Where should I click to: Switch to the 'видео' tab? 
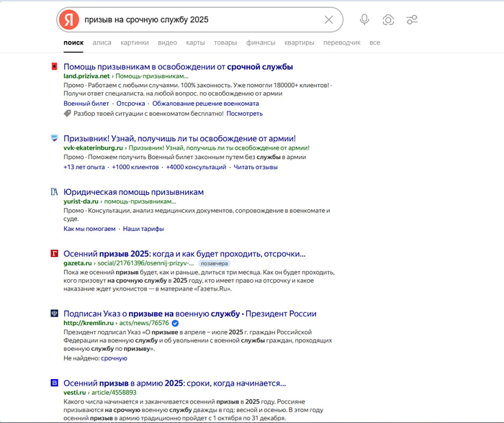point(168,42)
